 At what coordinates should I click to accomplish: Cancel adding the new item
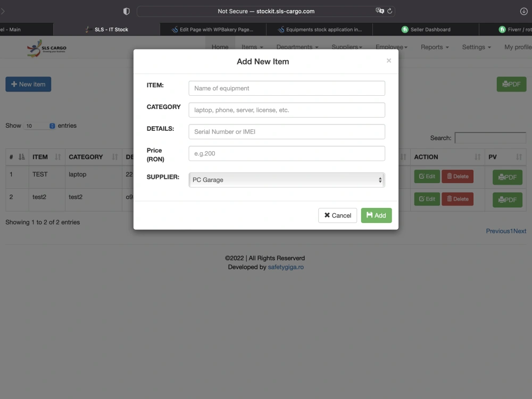(x=338, y=215)
